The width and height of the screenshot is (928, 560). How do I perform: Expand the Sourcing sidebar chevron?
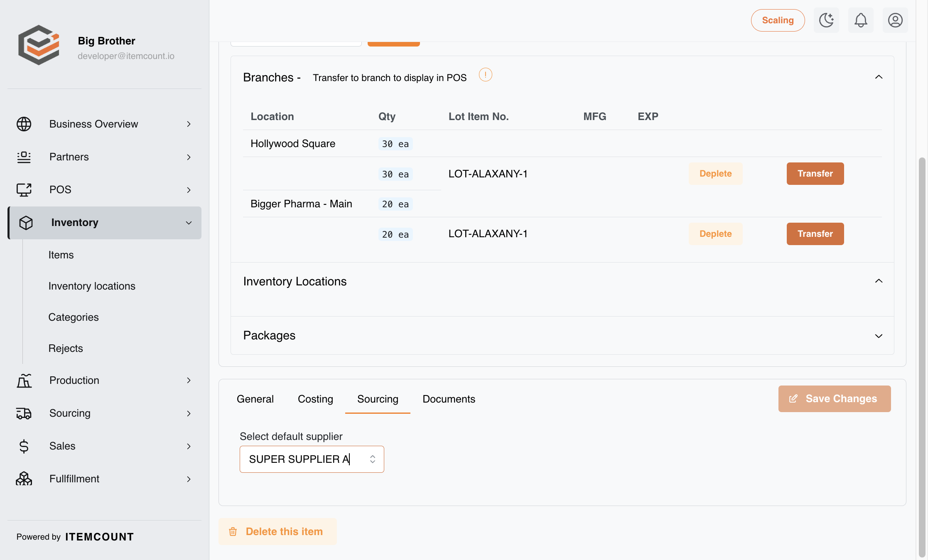click(189, 413)
